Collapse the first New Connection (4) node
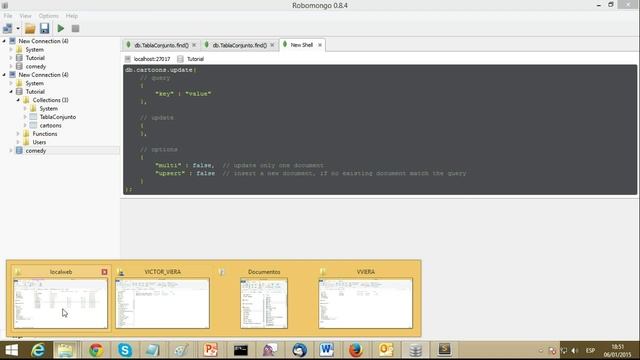 point(4,41)
